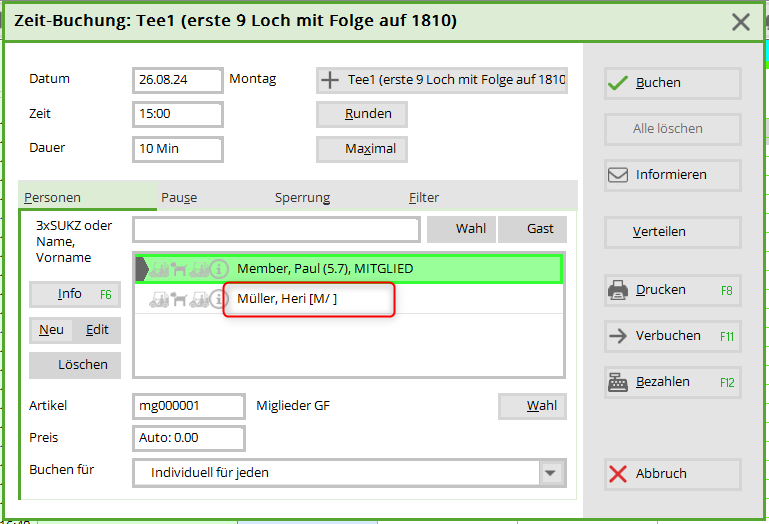Click the Maximal button
The image size is (769, 524).
coord(362,149)
